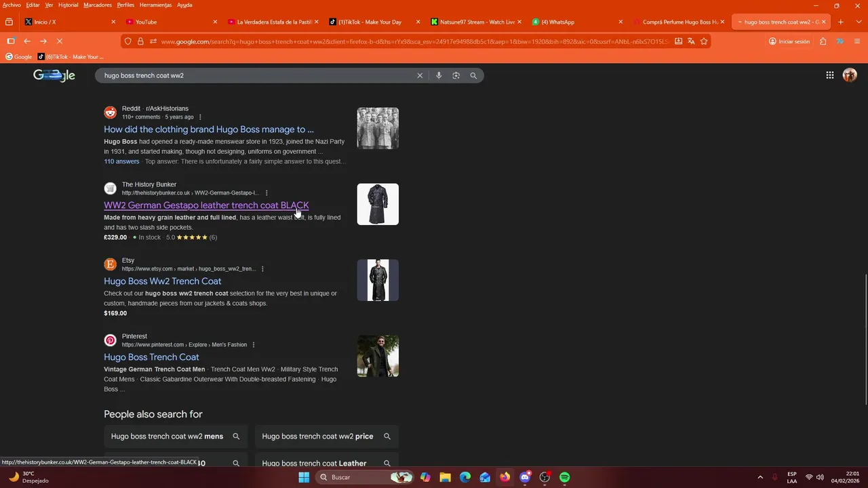The image size is (868, 488).
Task: Close the TikTok - Make Your Day tab
Action: pos(418,22)
